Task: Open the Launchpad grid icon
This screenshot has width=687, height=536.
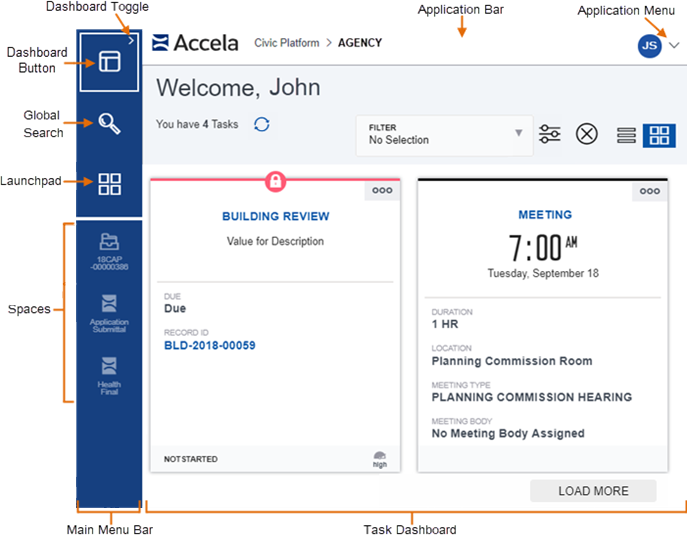Action: click(109, 184)
